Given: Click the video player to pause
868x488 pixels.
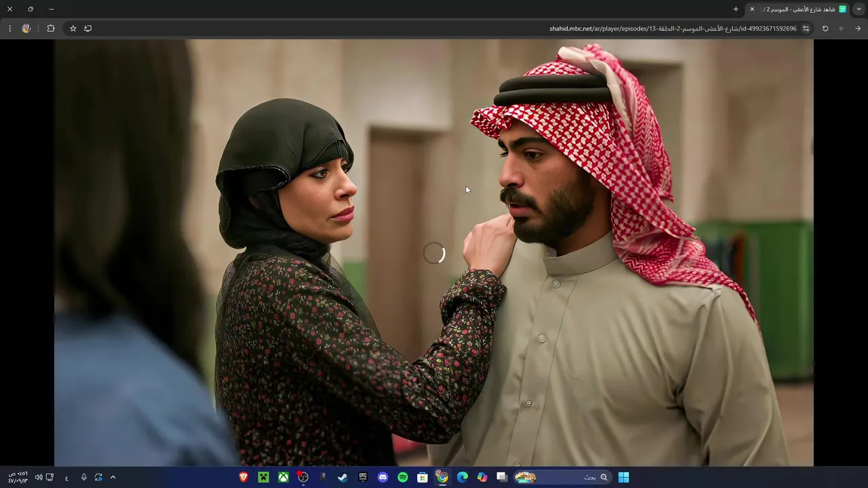Looking at the screenshot, I should pyautogui.click(x=434, y=253).
